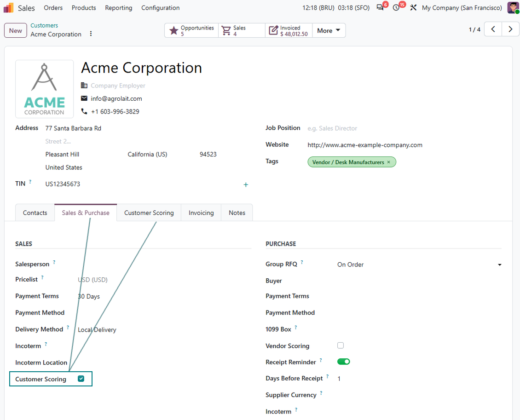Switch to the Customer Scoring tab
Screen dimensions: 520x420
click(x=149, y=213)
